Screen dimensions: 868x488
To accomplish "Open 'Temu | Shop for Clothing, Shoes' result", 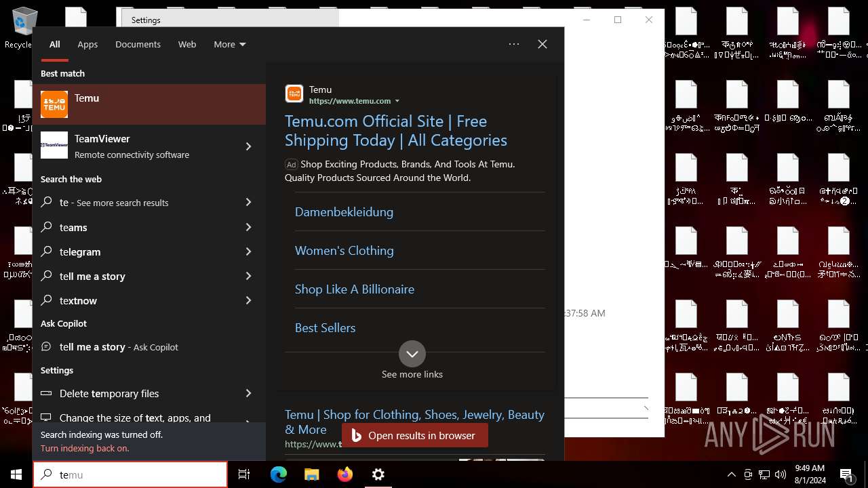I will 414,422.
